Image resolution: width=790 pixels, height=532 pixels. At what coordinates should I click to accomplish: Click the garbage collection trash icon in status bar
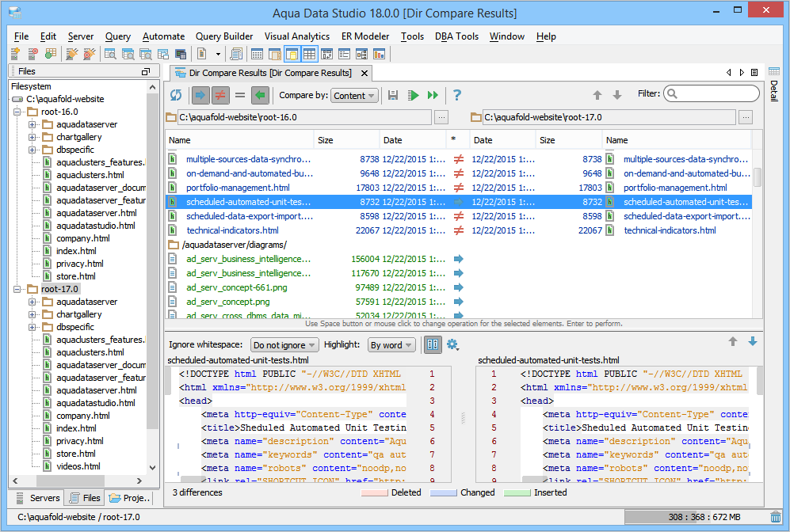pyautogui.click(x=776, y=517)
